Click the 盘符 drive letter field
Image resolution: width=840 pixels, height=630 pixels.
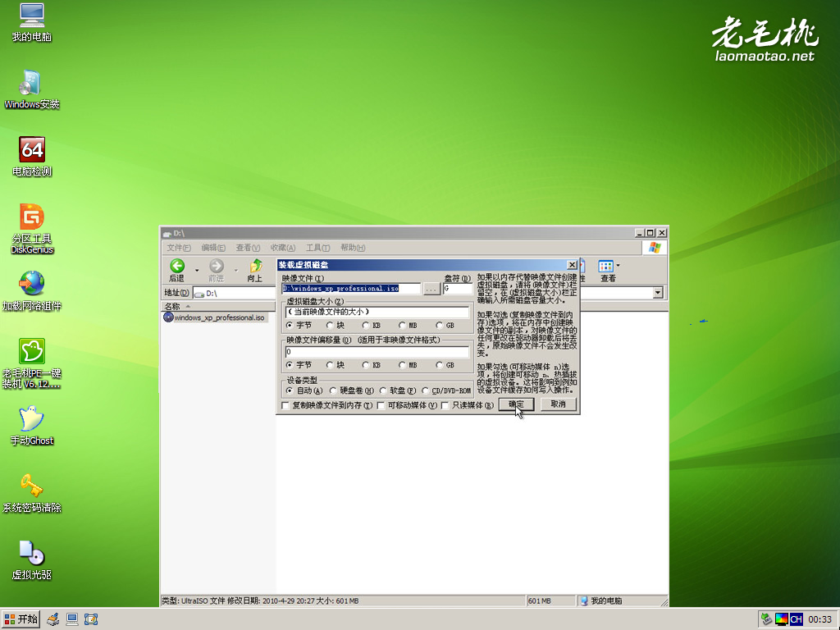(458, 288)
